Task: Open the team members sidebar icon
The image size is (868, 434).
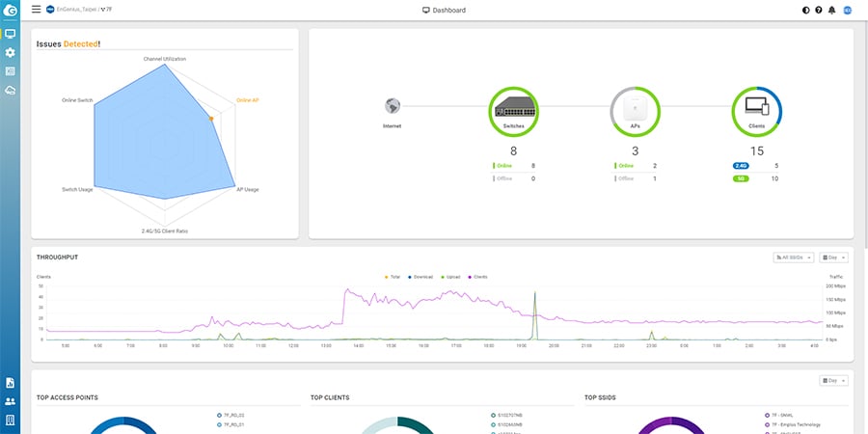Action: pos(10,401)
